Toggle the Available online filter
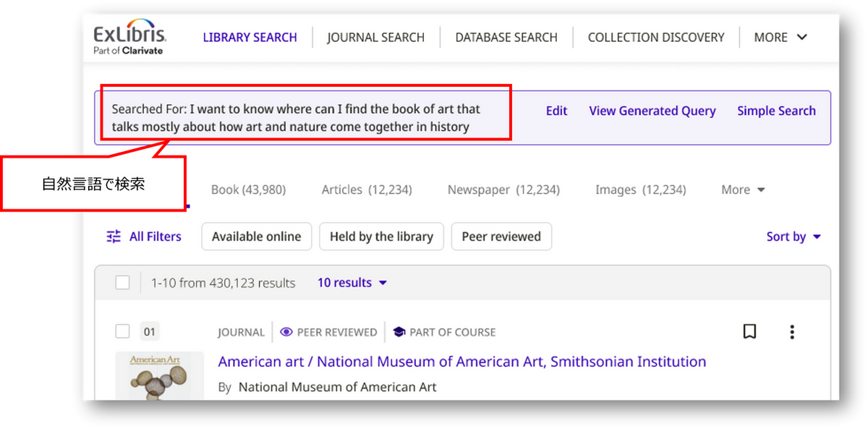The height and width of the screenshot is (429, 868). point(256,237)
